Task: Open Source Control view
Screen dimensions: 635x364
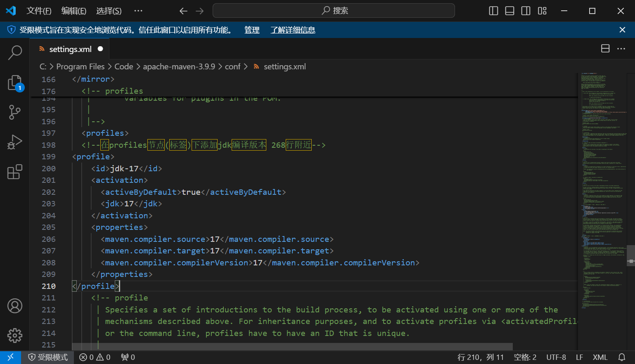Action: (x=15, y=112)
